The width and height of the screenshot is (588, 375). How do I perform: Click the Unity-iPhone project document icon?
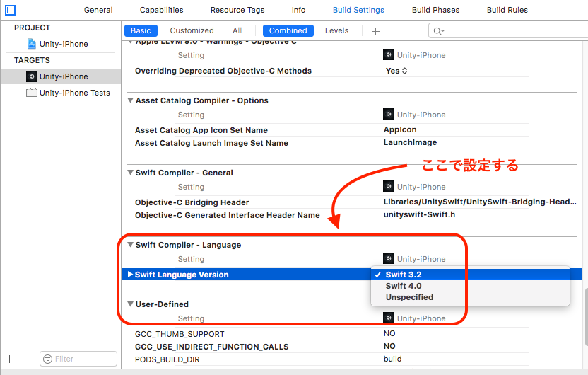[x=32, y=44]
